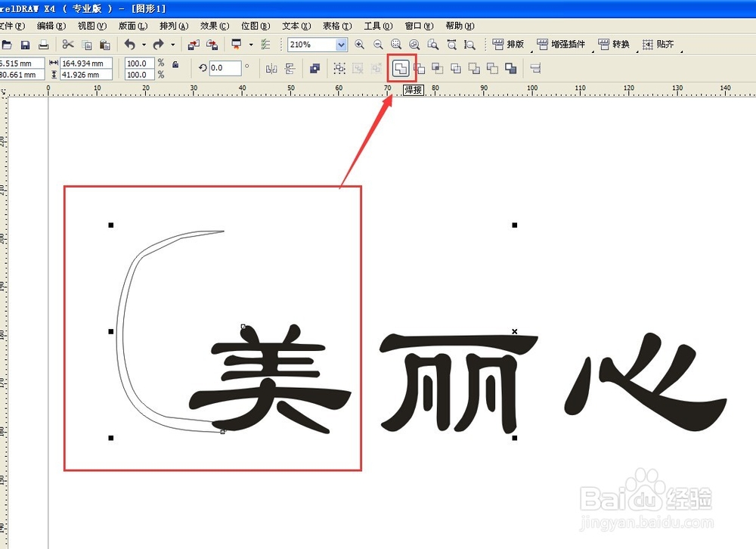Zoom to page icon
Viewport: 756px width, 549px height.
pyautogui.click(x=433, y=45)
